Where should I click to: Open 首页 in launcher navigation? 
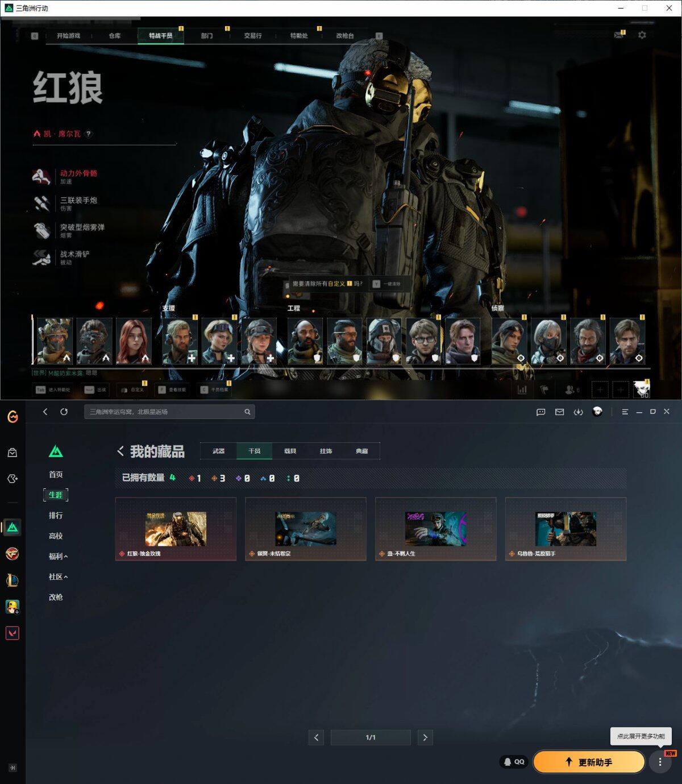(x=56, y=475)
